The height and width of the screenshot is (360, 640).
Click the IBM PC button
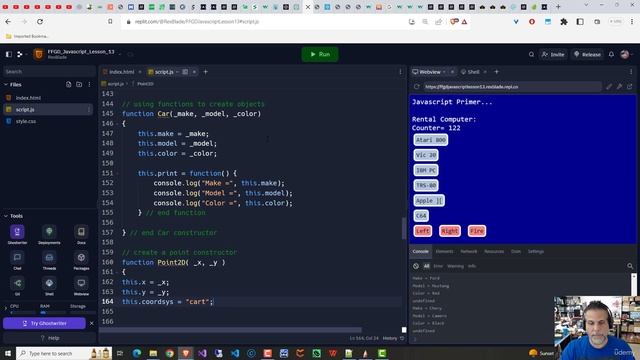(x=426, y=170)
